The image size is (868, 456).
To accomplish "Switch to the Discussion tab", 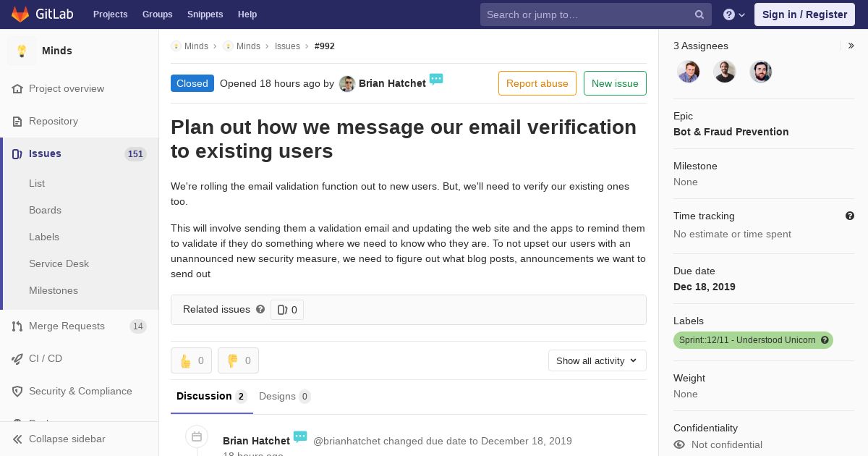I will point(212,396).
